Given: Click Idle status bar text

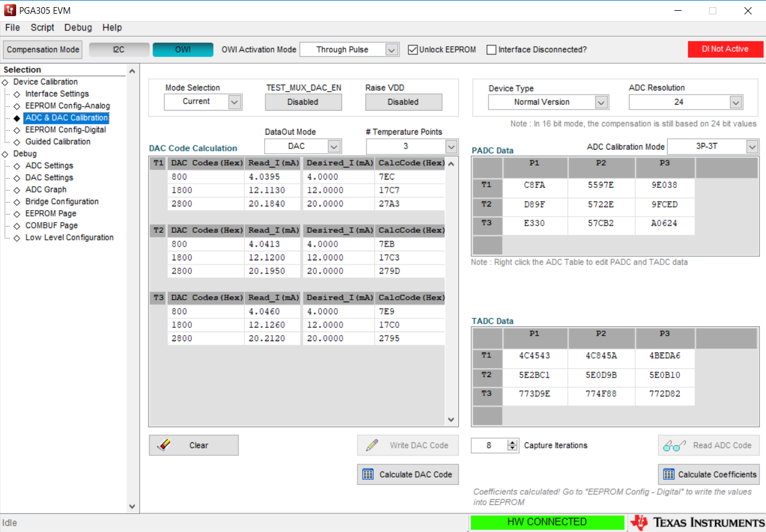Looking at the screenshot, I should point(10,523).
